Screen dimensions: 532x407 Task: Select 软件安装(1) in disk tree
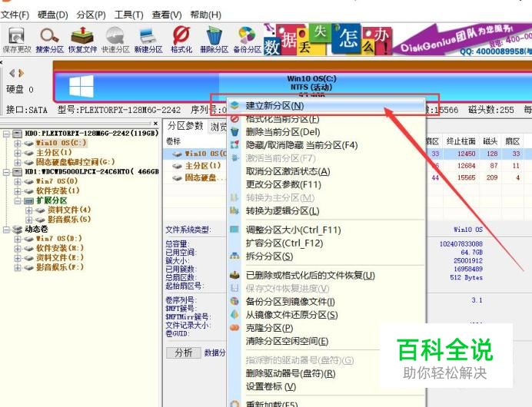click(x=58, y=190)
